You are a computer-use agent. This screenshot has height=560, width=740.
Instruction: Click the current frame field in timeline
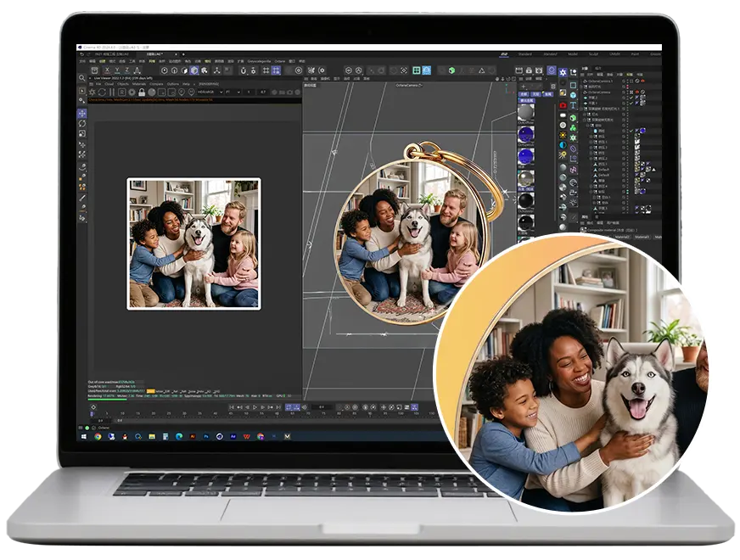322,407
